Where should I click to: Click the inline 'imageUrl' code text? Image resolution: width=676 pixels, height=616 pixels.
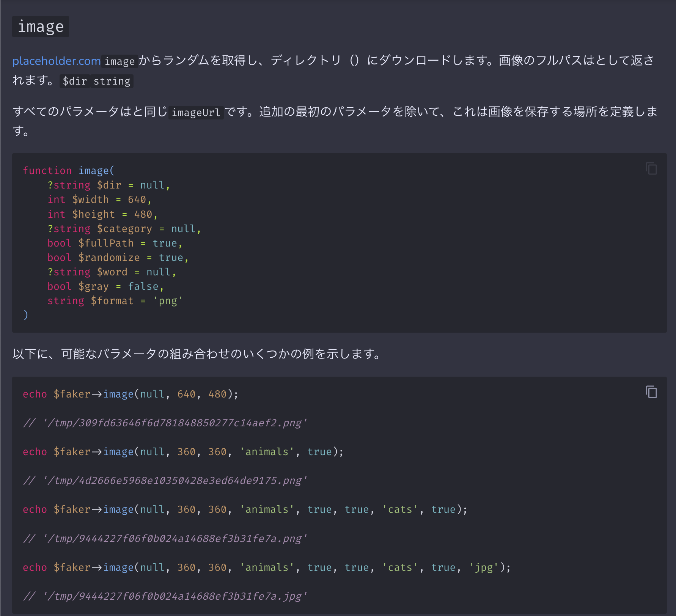pyautogui.click(x=196, y=113)
